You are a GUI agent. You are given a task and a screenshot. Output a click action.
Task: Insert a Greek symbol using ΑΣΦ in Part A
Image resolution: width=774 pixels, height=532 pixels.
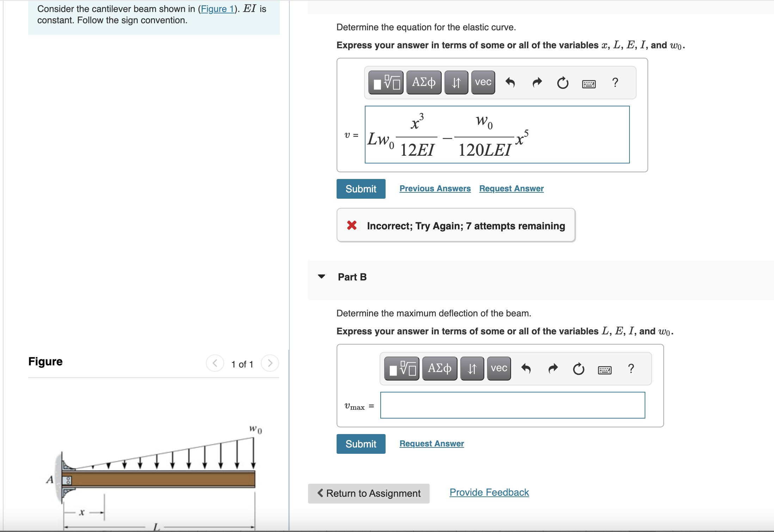tap(424, 82)
